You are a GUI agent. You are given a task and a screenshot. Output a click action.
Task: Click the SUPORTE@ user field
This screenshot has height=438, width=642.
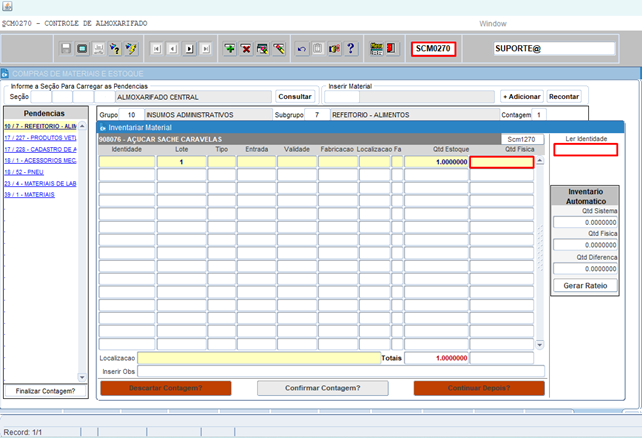coord(554,49)
